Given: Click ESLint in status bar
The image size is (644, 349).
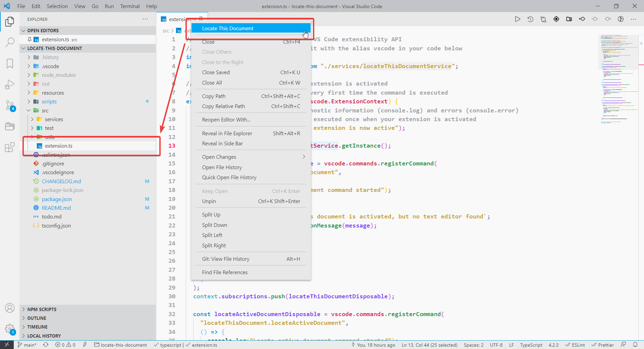Looking at the screenshot, I should pos(575,345).
